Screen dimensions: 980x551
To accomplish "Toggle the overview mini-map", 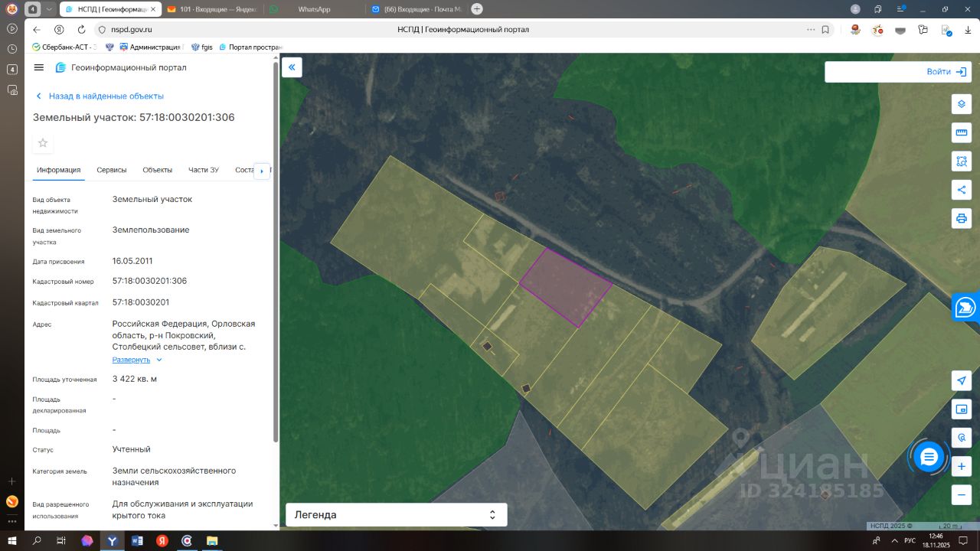I will [962, 409].
